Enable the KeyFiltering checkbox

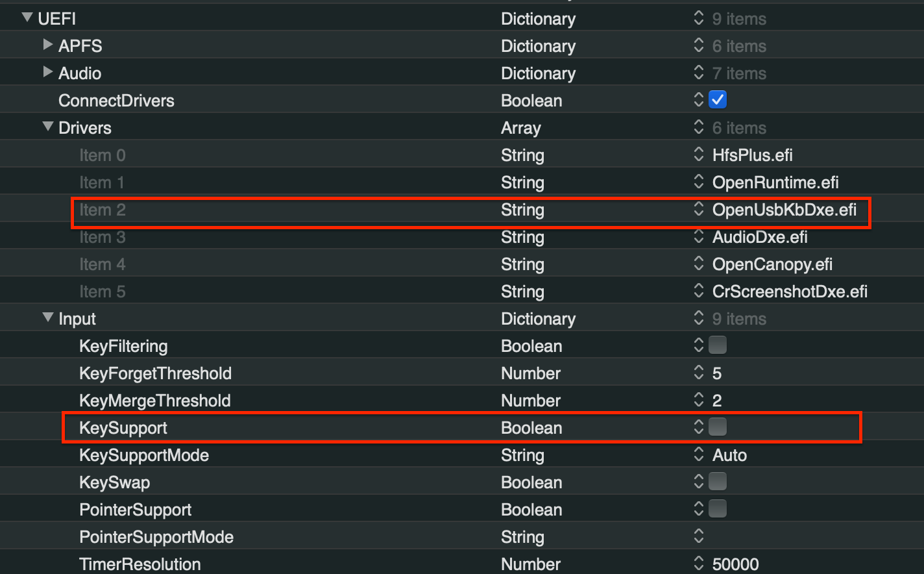[718, 345]
